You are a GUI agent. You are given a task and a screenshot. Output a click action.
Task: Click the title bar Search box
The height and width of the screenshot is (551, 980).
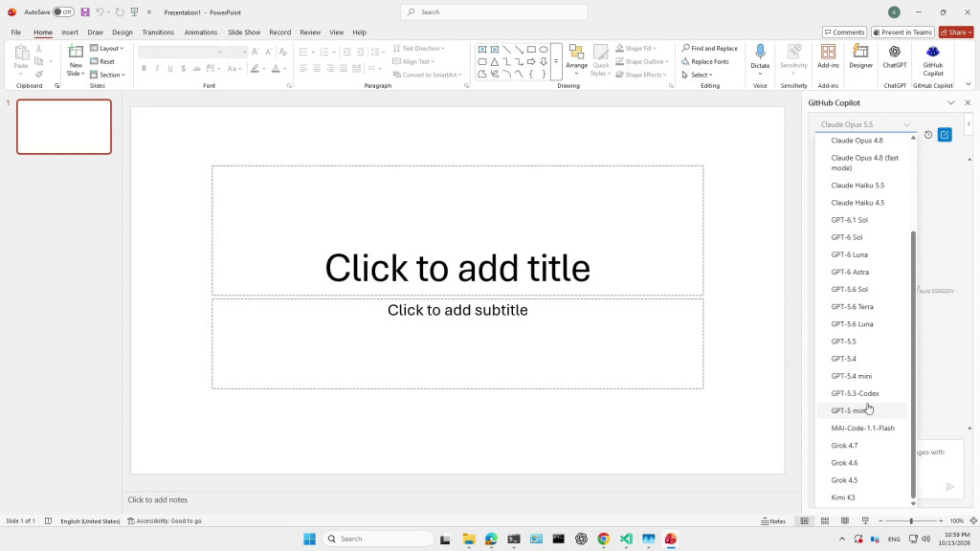pos(494,11)
